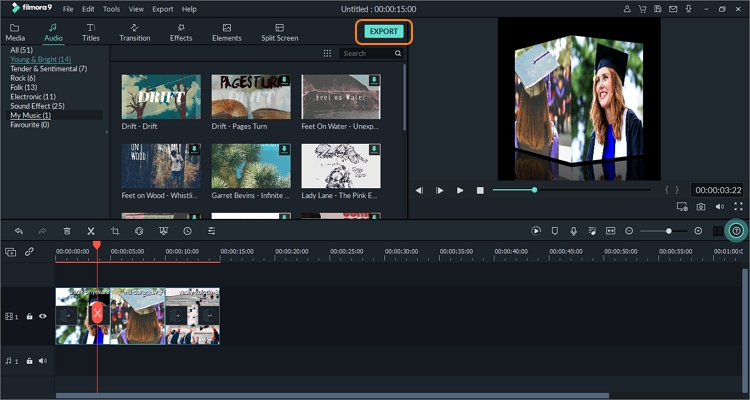Click the timeline zoom slider
The height and width of the screenshot is (400, 750).
tap(663, 231)
